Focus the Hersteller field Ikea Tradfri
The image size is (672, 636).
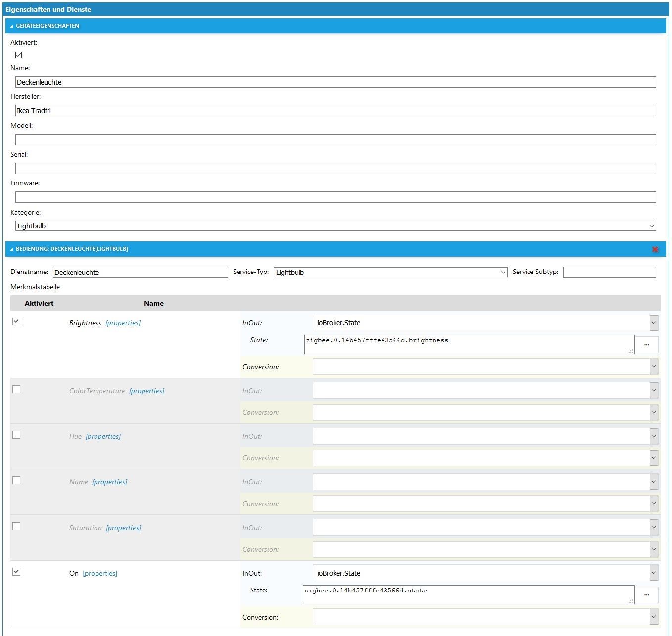(x=336, y=111)
